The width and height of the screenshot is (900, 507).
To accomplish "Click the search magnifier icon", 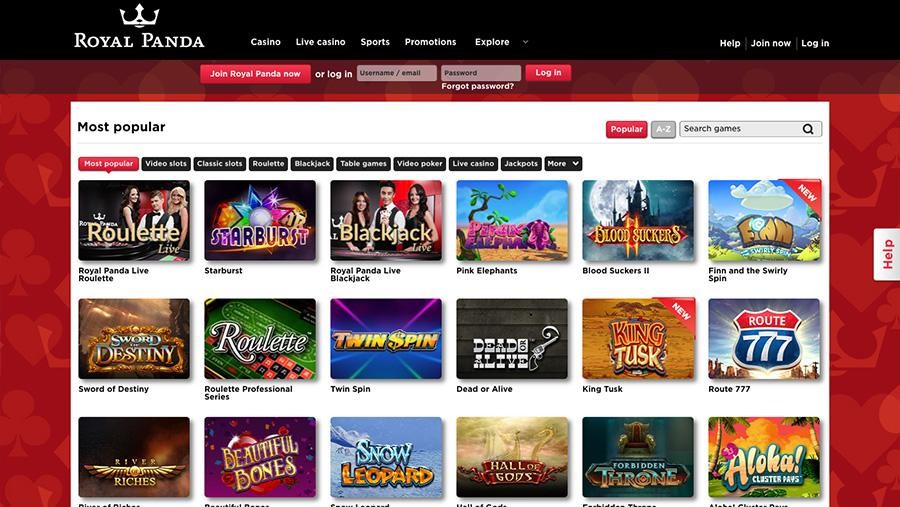I will click(808, 129).
